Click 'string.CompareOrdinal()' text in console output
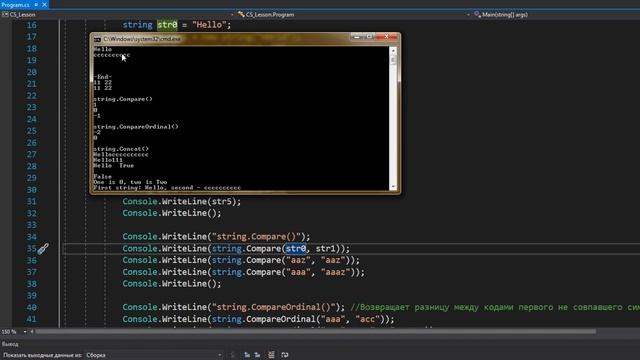 (x=136, y=127)
